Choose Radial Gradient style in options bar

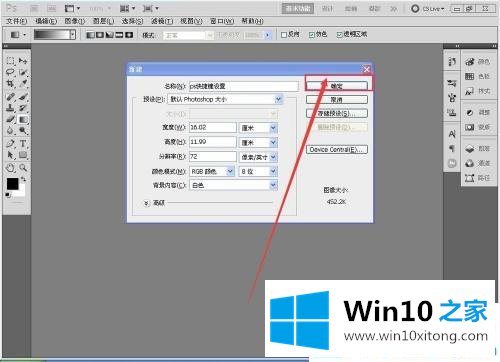coord(100,35)
